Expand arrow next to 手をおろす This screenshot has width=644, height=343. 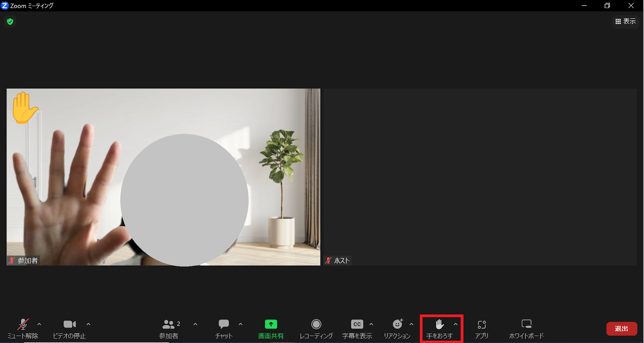pos(456,324)
